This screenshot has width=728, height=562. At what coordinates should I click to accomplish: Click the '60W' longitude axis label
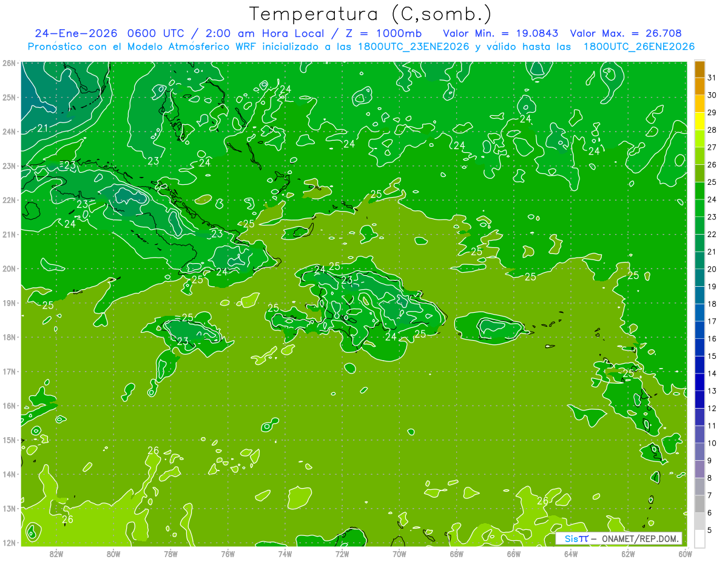tap(685, 553)
